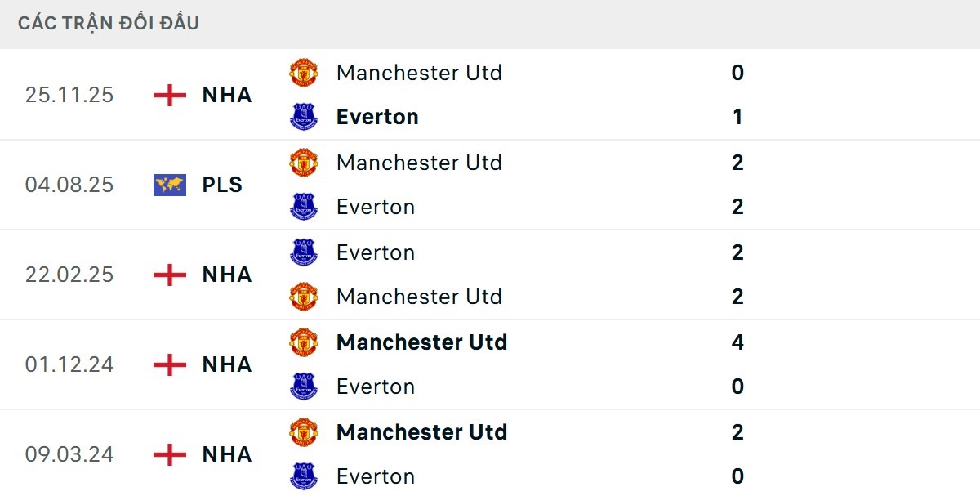Open the Everton team name in the 25.11.25 result

pyautogui.click(x=376, y=116)
